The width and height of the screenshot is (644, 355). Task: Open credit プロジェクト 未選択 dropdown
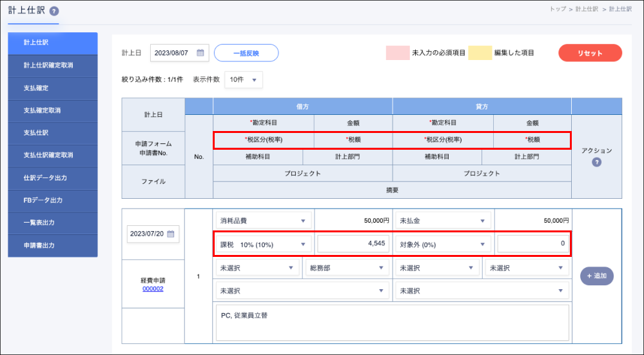pyautogui.click(x=482, y=291)
